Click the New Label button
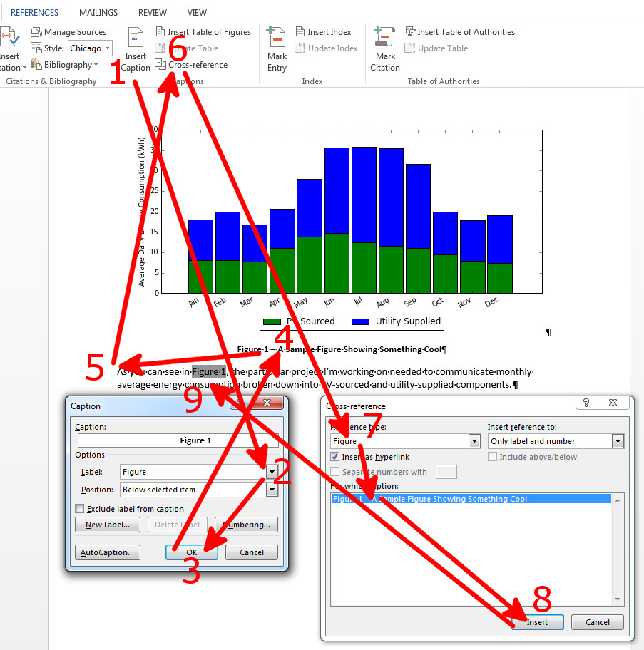This screenshot has height=650, width=644. [107, 525]
